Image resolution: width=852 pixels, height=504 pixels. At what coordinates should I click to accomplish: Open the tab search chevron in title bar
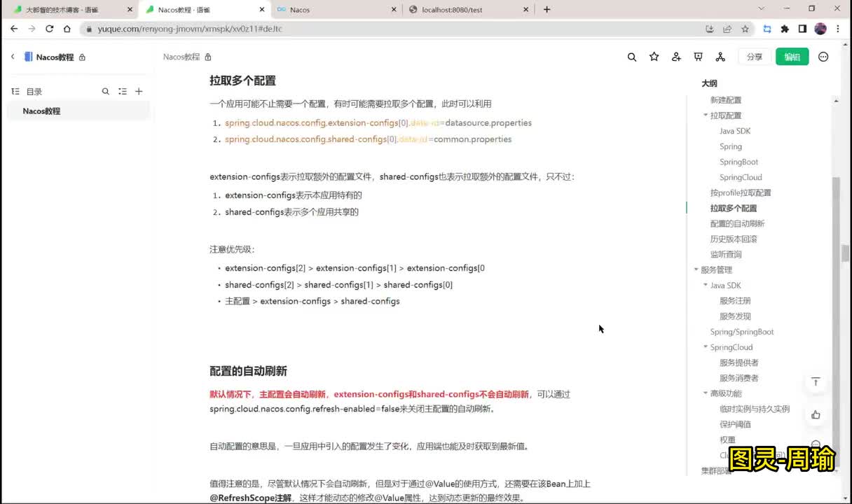[x=762, y=9]
